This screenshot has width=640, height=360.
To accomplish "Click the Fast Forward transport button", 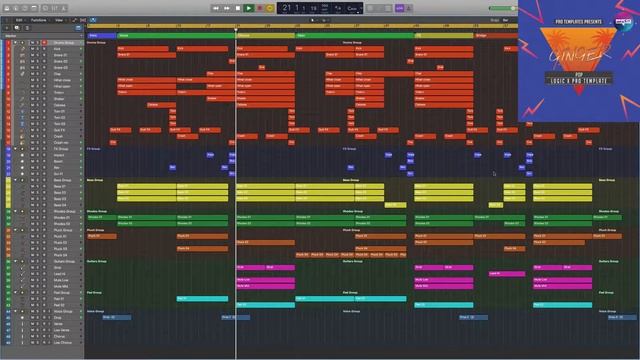I will (x=227, y=8).
